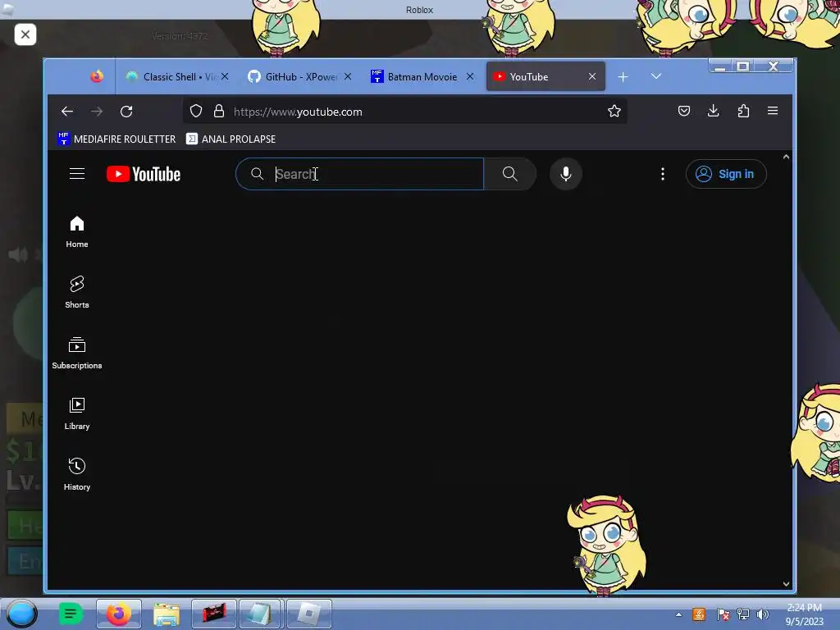This screenshot has height=630, width=840.
Task: Open YouTube settings three-dot menu
Action: pos(663,174)
